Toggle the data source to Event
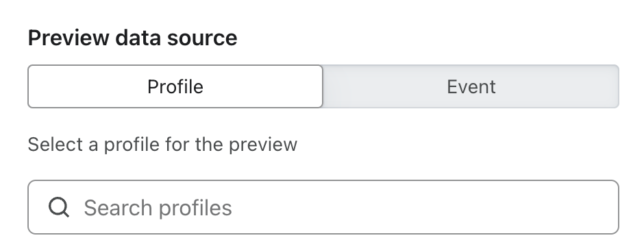 pyautogui.click(x=471, y=86)
